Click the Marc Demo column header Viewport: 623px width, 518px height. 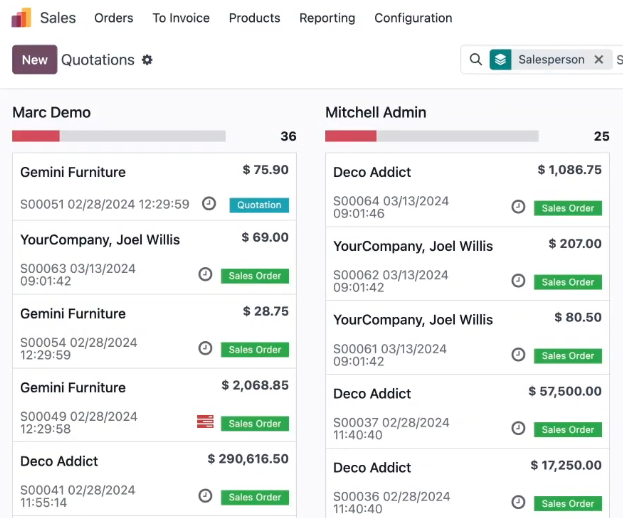(x=52, y=112)
